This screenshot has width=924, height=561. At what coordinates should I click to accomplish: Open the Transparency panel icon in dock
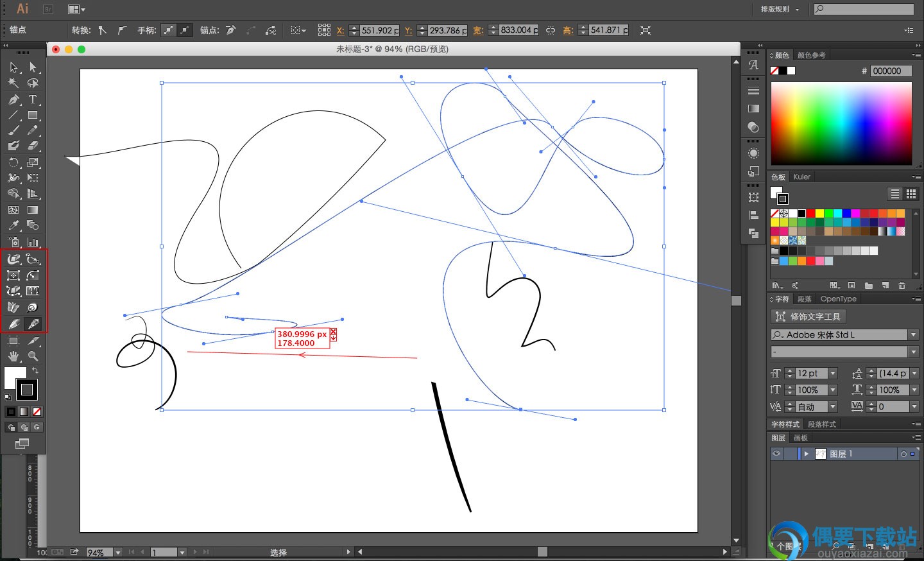pyautogui.click(x=753, y=127)
